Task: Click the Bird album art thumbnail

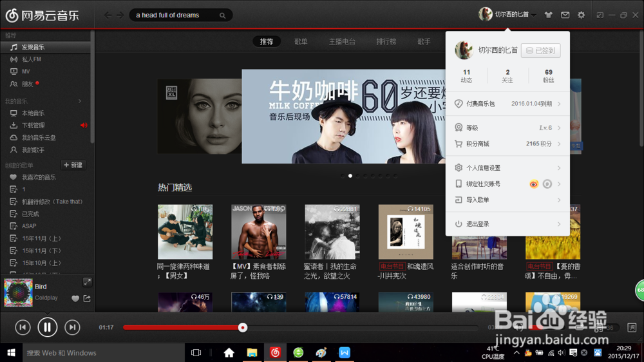Action: [18, 292]
